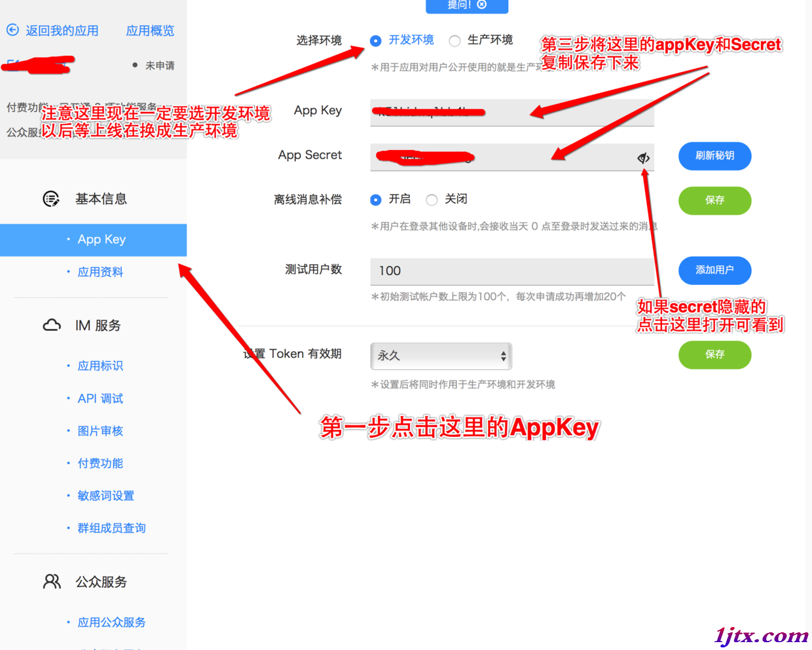Click the stepper arrows on the 永久 selector

[x=503, y=356]
